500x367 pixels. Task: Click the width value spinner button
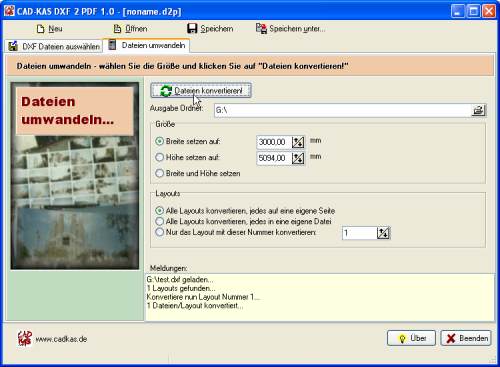pyautogui.click(x=298, y=142)
